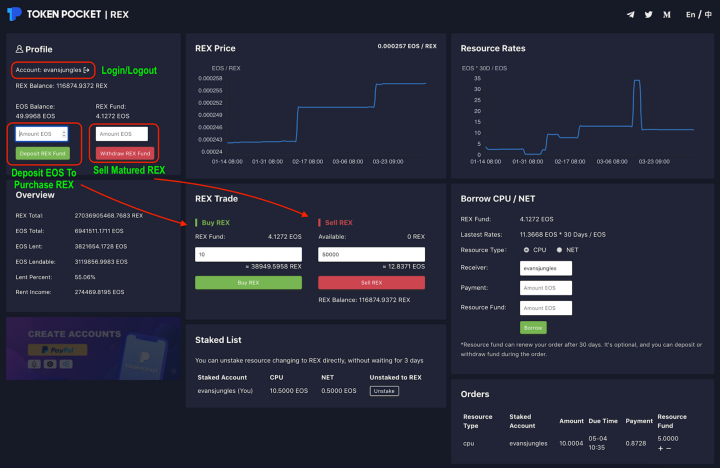Click the Resource Fund Amount EOS field
Viewport: 720px width, 468px height.
[546, 308]
